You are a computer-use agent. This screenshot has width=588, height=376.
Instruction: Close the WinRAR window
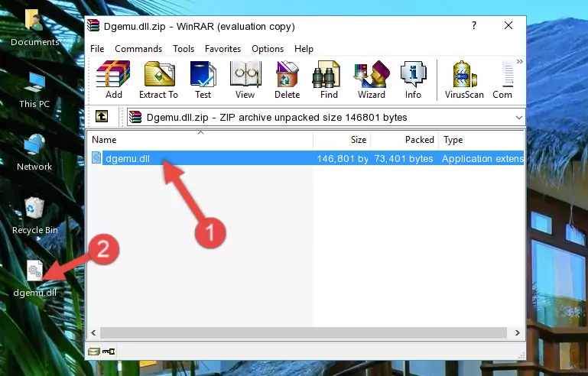508,25
